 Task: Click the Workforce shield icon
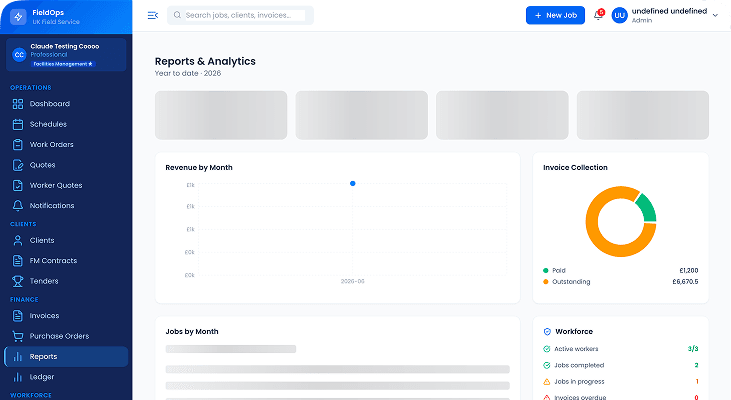point(547,331)
